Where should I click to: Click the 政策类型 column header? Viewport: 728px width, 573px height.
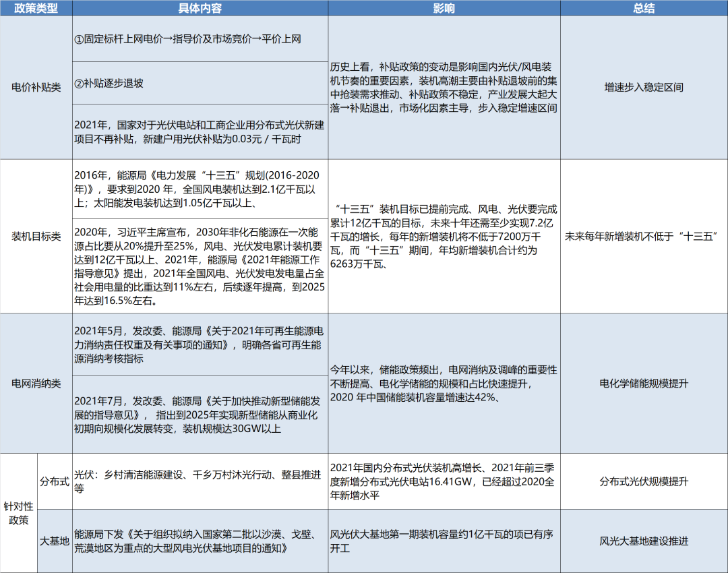tap(36, 8)
